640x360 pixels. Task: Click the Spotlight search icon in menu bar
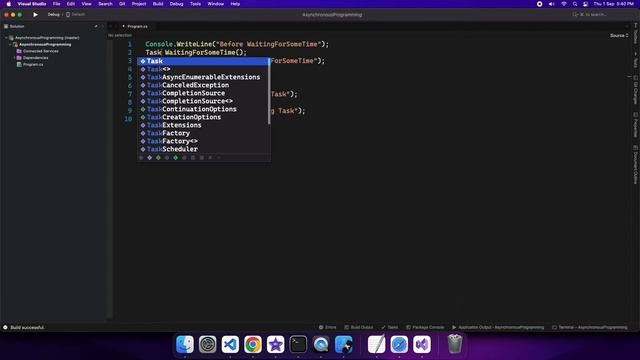pyautogui.click(x=575, y=4)
